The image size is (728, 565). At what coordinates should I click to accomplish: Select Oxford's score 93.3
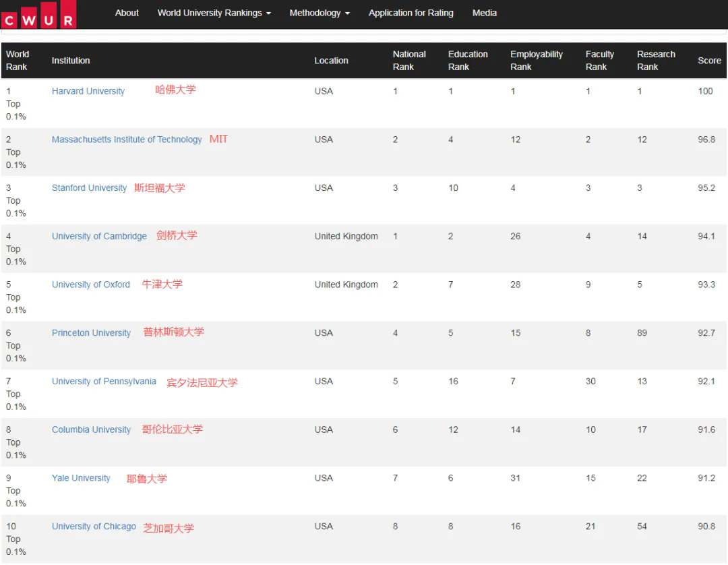click(x=706, y=284)
